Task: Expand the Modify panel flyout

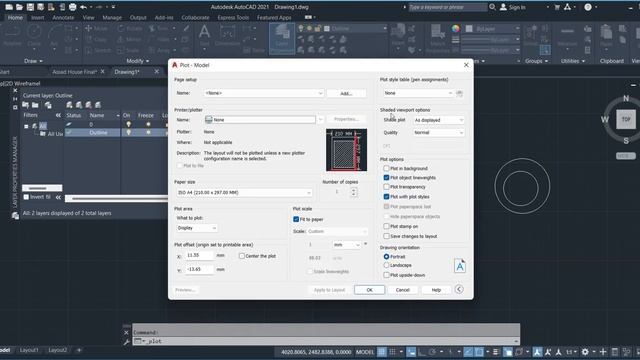Action: pyautogui.click(x=138, y=61)
